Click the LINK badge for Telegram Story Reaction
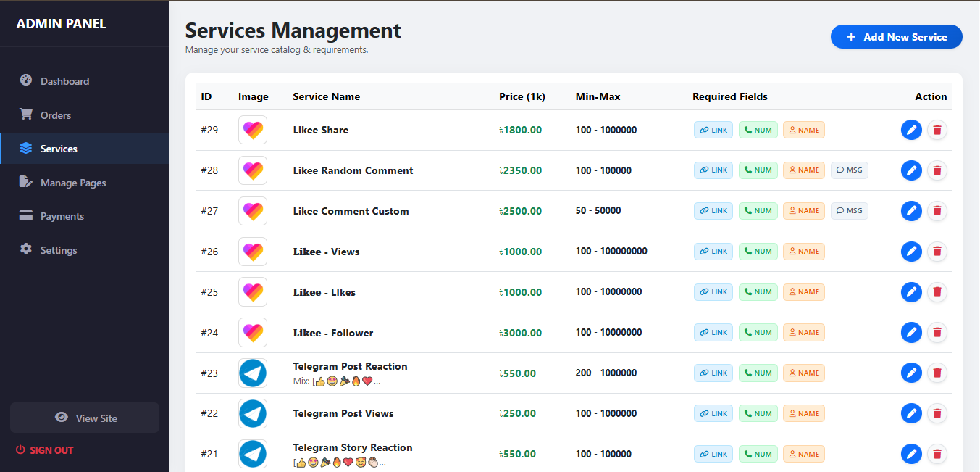 [x=713, y=454]
